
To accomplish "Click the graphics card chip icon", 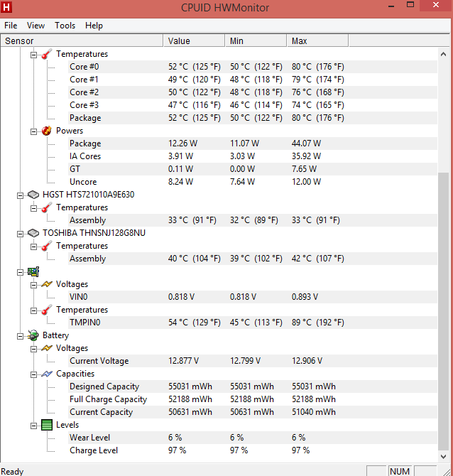I will (x=33, y=271).
